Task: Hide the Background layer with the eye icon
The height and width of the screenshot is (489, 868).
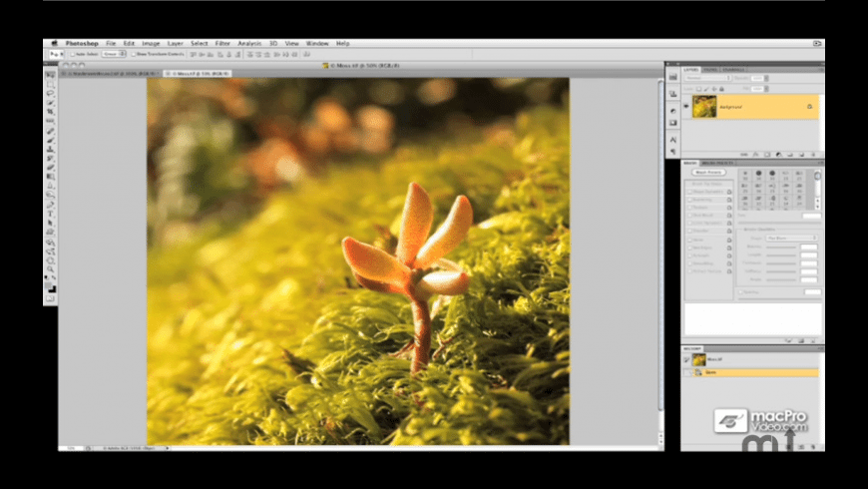Action: click(x=686, y=107)
